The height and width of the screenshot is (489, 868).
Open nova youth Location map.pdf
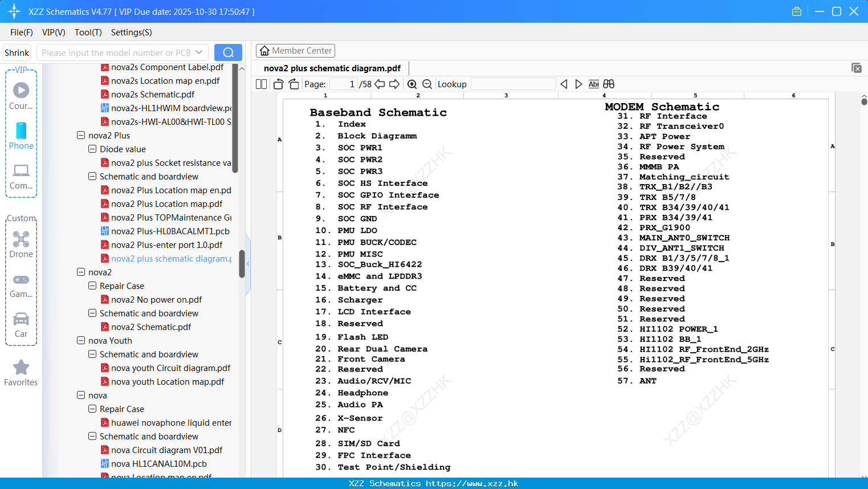pyautogui.click(x=168, y=382)
